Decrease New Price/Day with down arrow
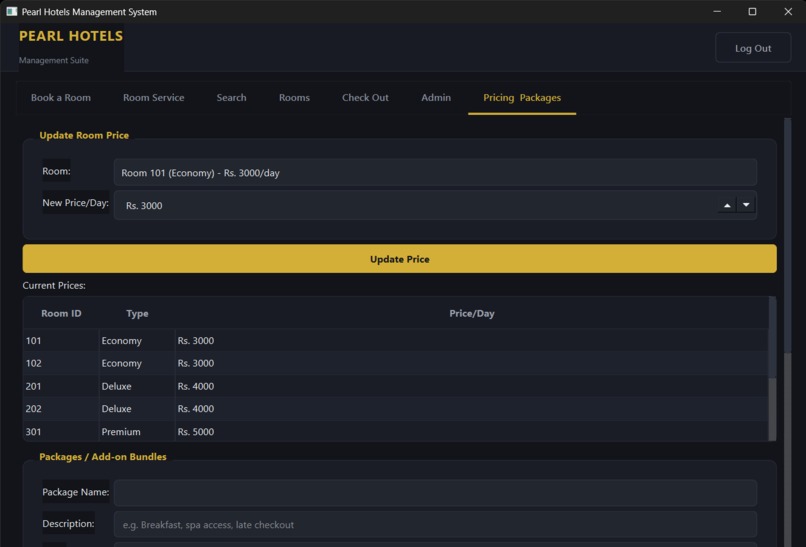806x547 pixels. pos(746,205)
